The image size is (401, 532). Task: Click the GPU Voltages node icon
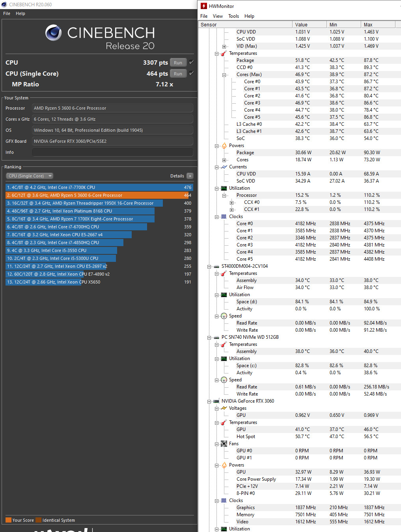224,408
